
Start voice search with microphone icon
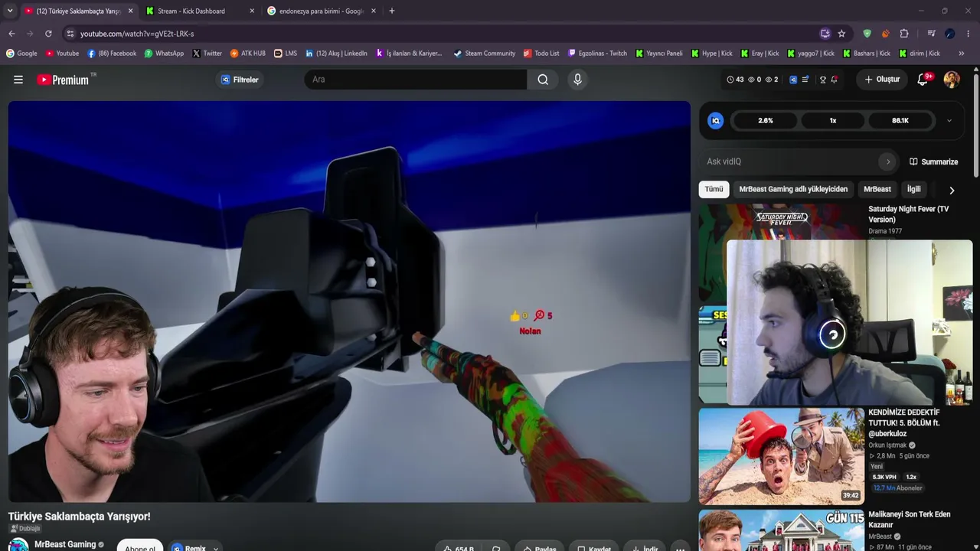[x=577, y=80]
